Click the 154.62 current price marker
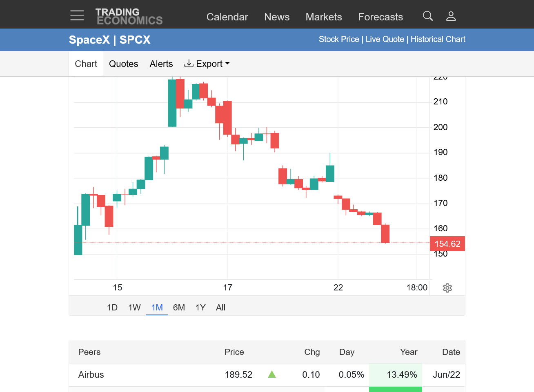The image size is (534, 392). (x=447, y=244)
